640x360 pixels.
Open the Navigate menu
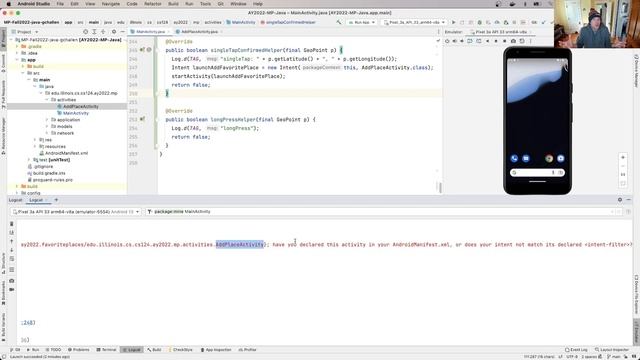click(x=111, y=4)
